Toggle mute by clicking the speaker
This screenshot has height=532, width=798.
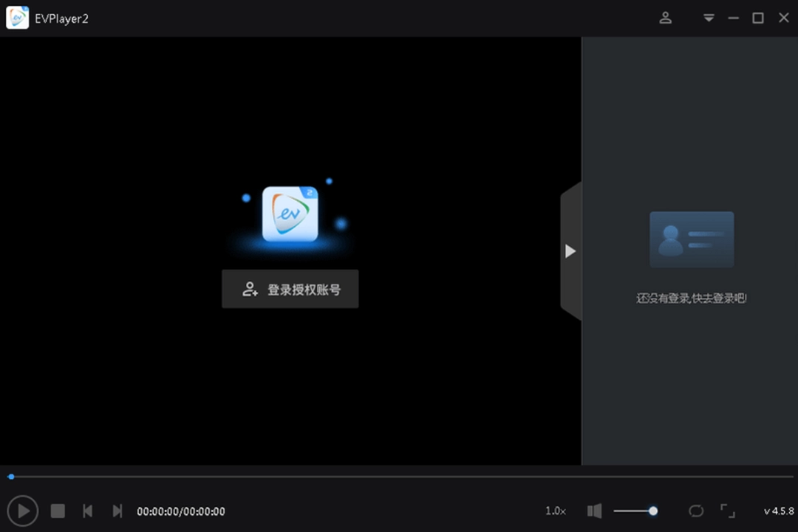pyautogui.click(x=594, y=511)
